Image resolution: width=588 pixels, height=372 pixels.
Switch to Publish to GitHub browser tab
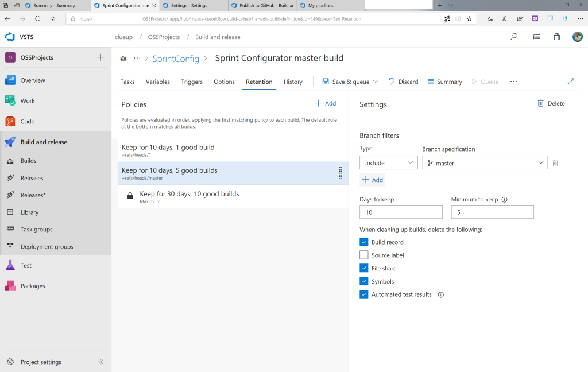(x=262, y=5)
